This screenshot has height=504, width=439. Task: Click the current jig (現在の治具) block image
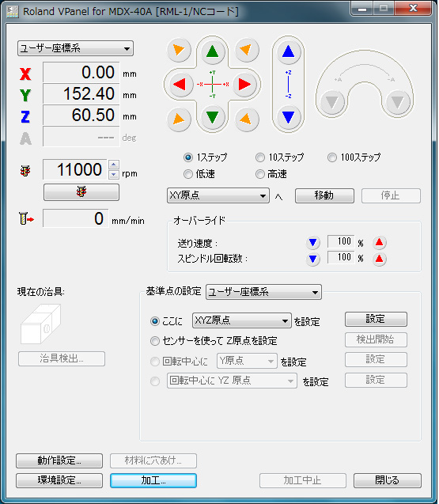(41, 324)
